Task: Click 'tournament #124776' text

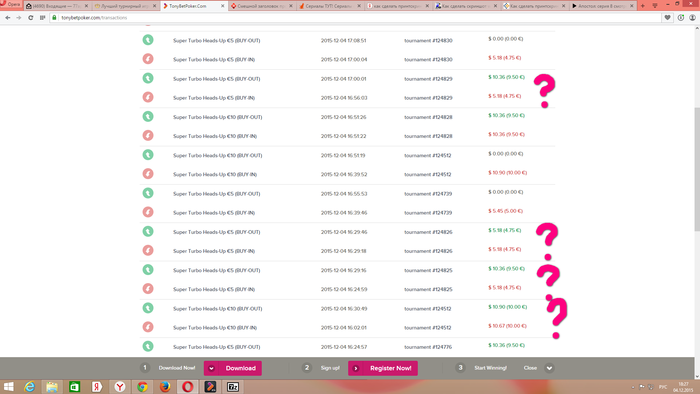Action: tap(428, 347)
